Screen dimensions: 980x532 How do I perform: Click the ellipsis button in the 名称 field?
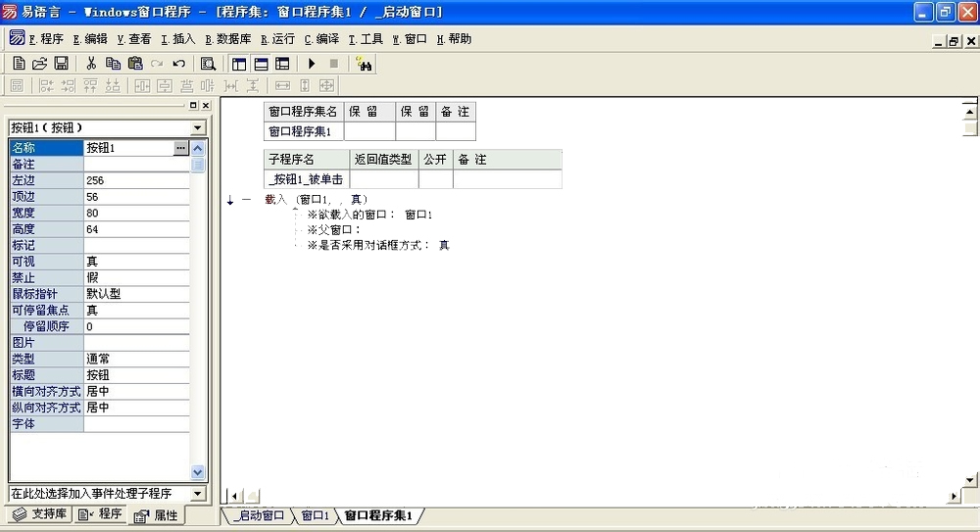[180, 148]
